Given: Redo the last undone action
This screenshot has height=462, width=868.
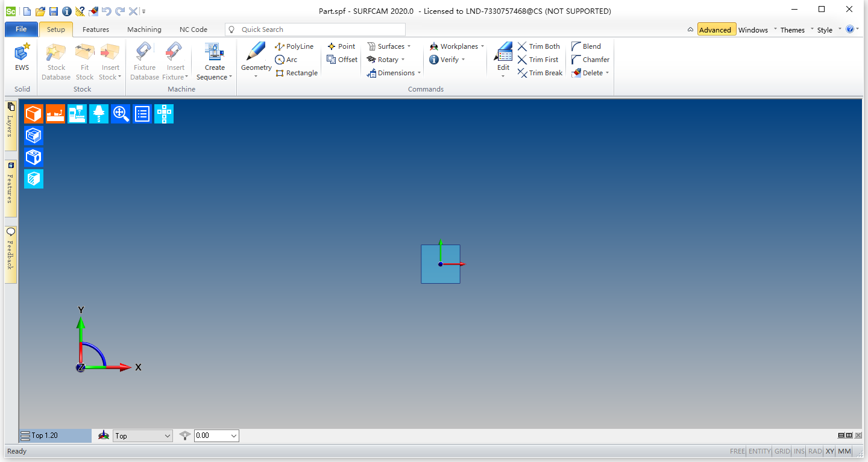Looking at the screenshot, I should click(x=119, y=11).
